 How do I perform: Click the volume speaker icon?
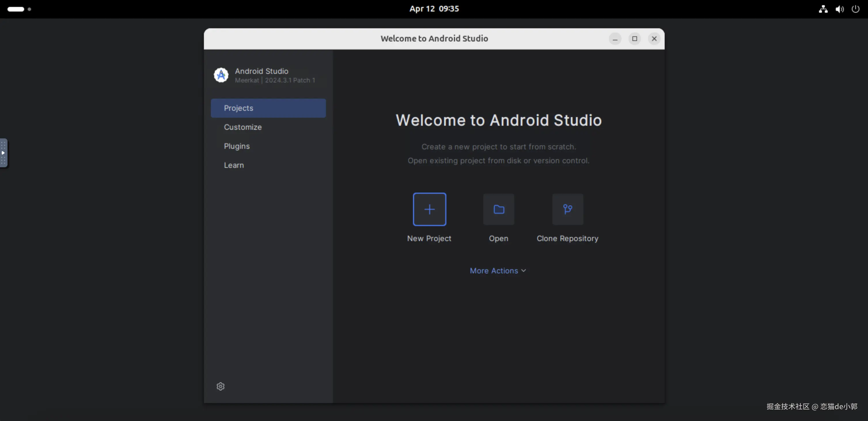[839, 9]
